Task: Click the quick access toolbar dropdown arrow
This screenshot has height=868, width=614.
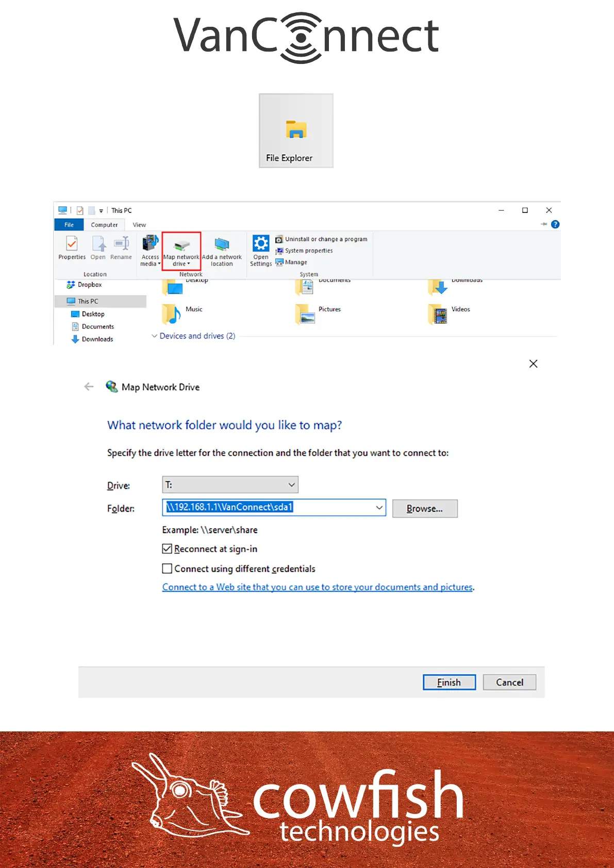Action: pyautogui.click(x=101, y=210)
